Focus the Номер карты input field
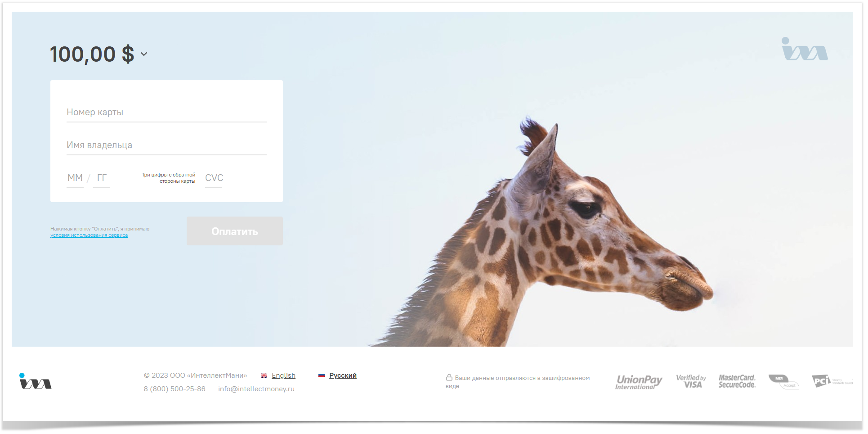868x434 pixels. click(x=166, y=113)
